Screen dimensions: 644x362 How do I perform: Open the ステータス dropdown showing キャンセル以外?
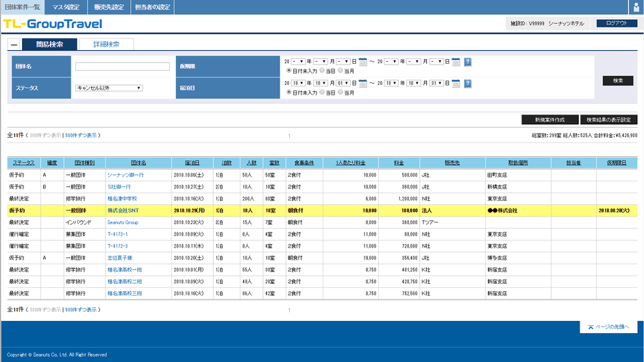tap(109, 88)
